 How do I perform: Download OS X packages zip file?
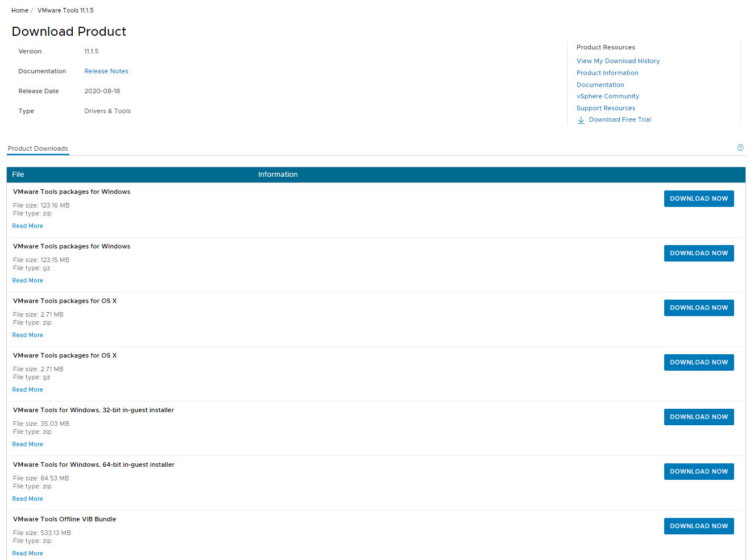699,308
